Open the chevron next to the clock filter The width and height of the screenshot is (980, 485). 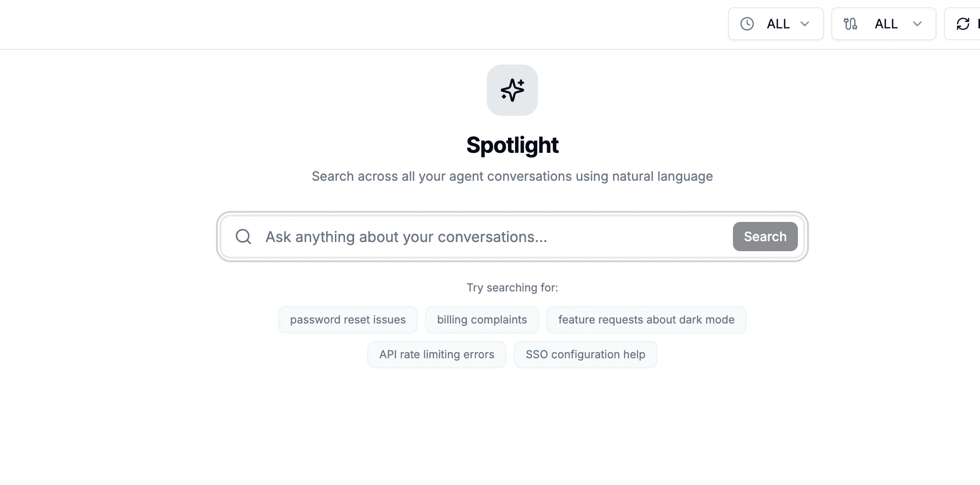click(x=806, y=24)
